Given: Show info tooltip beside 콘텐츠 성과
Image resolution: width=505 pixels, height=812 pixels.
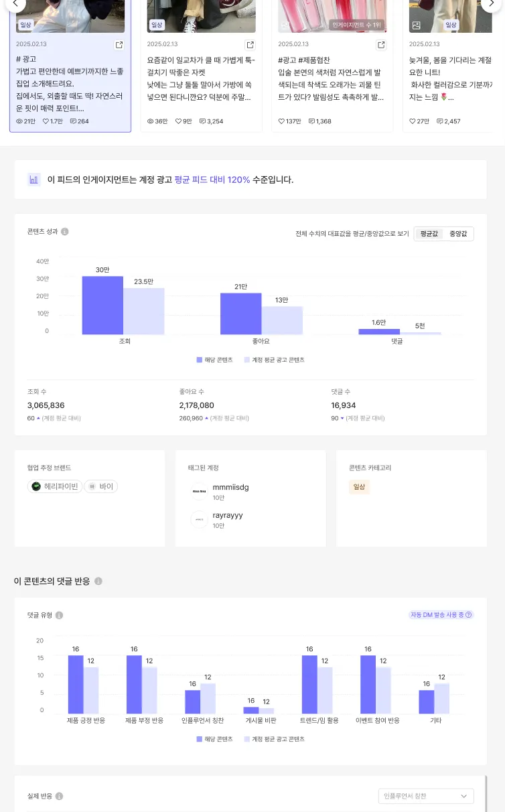Looking at the screenshot, I should tap(65, 232).
